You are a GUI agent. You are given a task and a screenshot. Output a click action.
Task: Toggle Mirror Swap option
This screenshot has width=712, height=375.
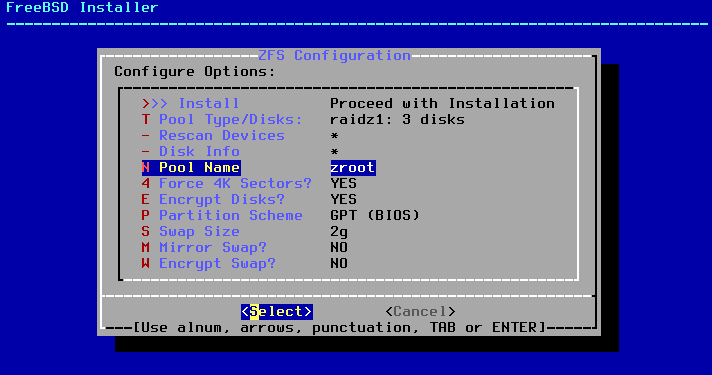tap(204, 247)
